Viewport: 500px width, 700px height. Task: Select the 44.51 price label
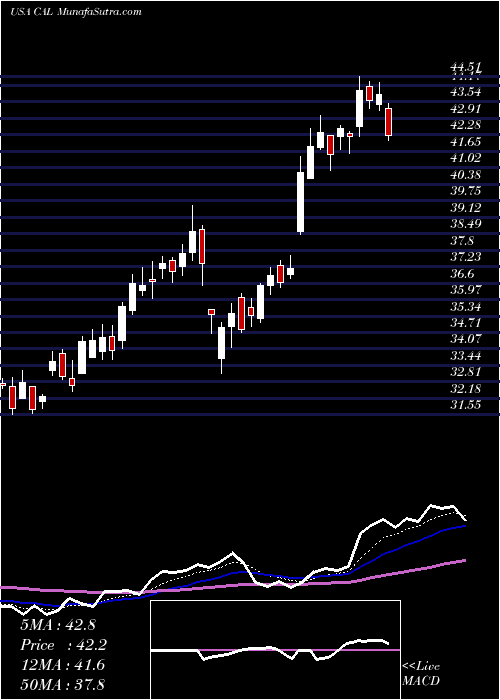[x=467, y=67]
